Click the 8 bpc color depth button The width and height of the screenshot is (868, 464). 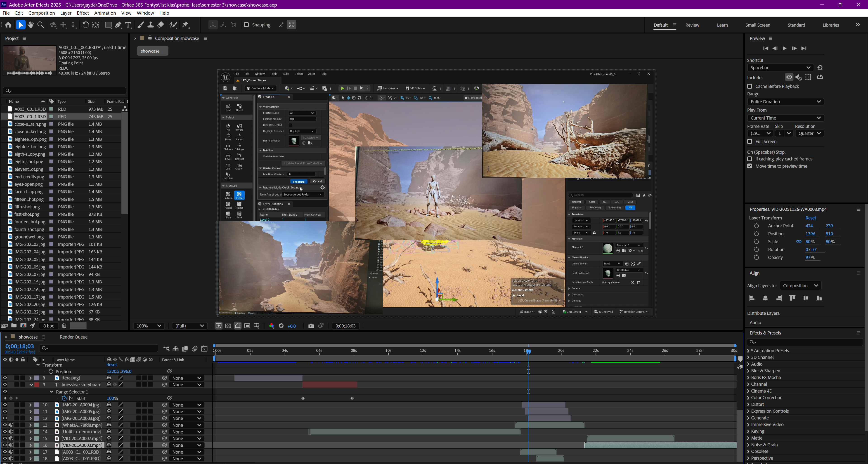pyautogui.click(x=49, y=326)
